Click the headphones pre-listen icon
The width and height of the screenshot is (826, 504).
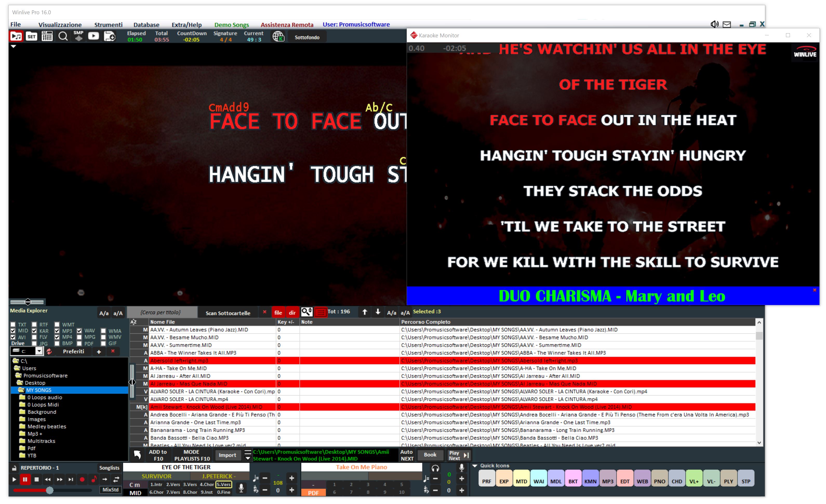(435, 468)
